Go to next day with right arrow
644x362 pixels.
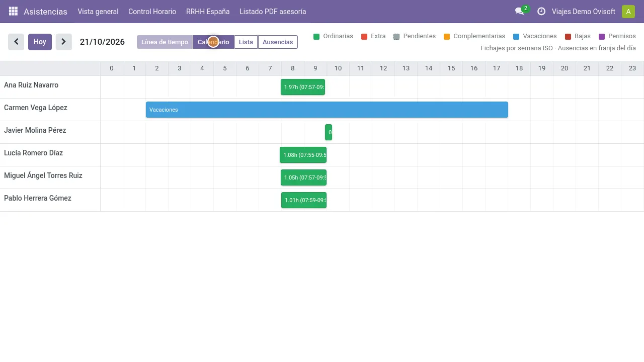(x=63, y=42)
